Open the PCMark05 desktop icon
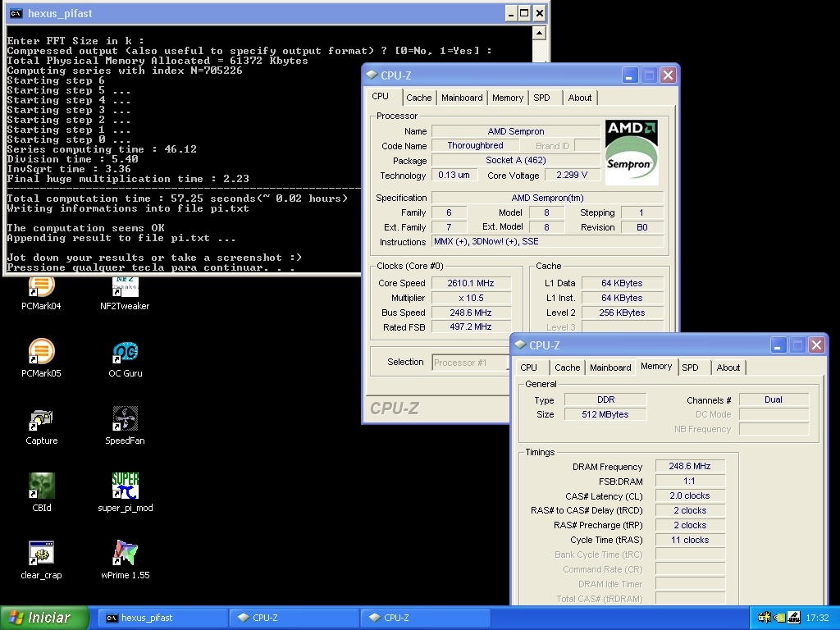 click(41, 358)
